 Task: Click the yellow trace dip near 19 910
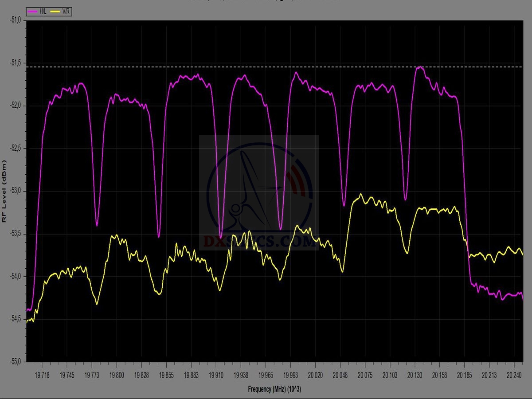click(x=219, y=290)
